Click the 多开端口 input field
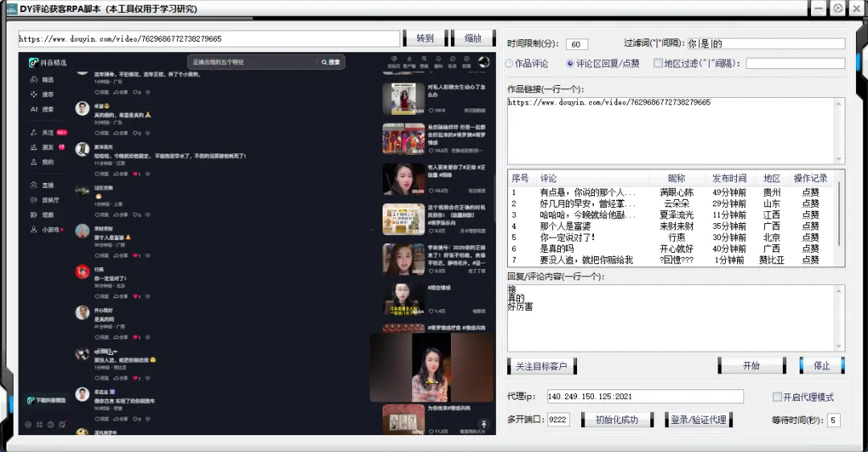The height and width of the screenshot is (452, 868). tap(559, 419)
